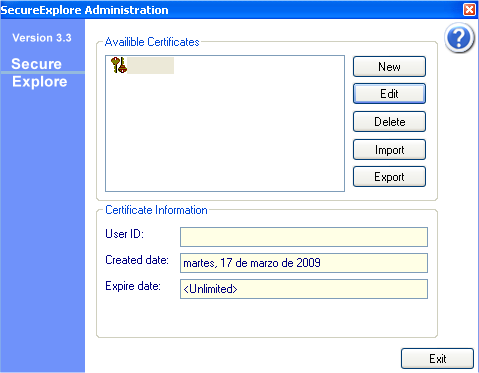Click the Secure Explore logo in sidebar
Viewport: 479px width, 373px height.
click(x=40, y=73)
